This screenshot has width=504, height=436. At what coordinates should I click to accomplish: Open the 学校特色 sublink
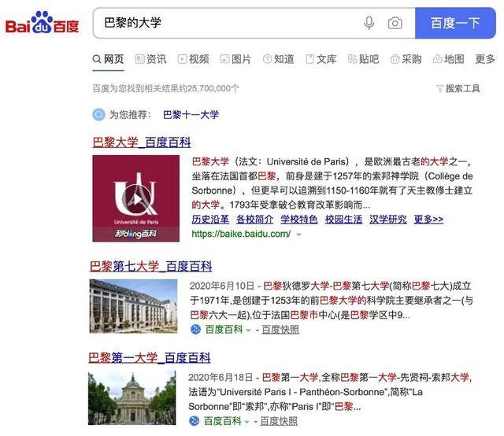[x=299, y=220]
